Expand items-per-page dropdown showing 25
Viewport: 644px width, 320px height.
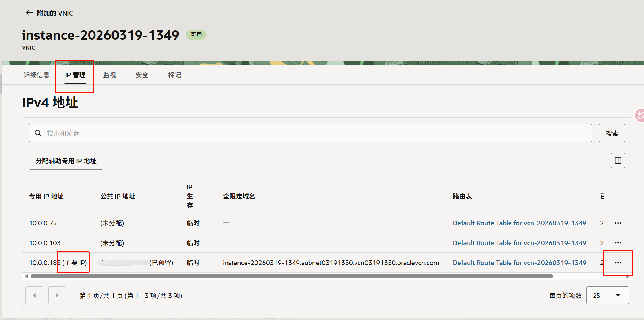tap(607, 295)
